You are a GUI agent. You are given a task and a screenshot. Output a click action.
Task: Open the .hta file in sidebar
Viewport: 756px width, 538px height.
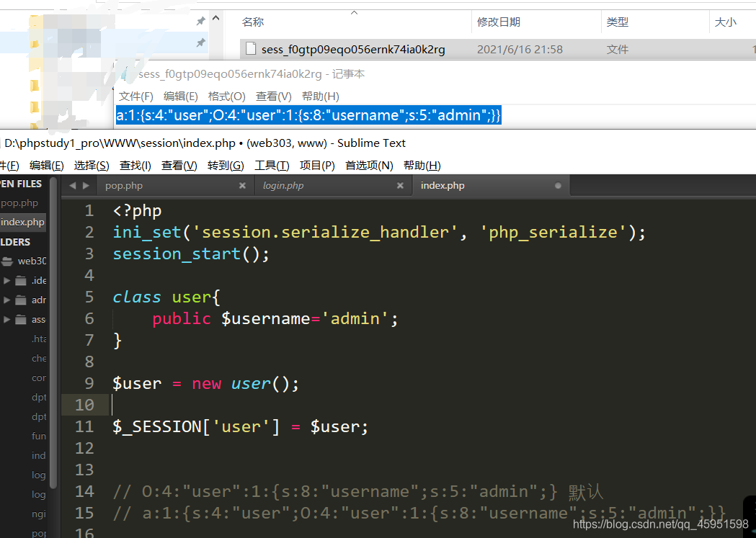39,339
